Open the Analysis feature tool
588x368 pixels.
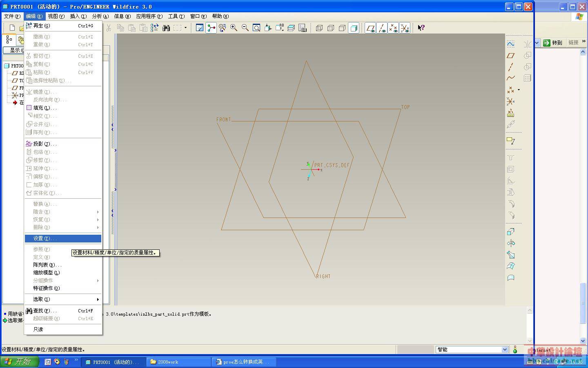pos(511,112)
